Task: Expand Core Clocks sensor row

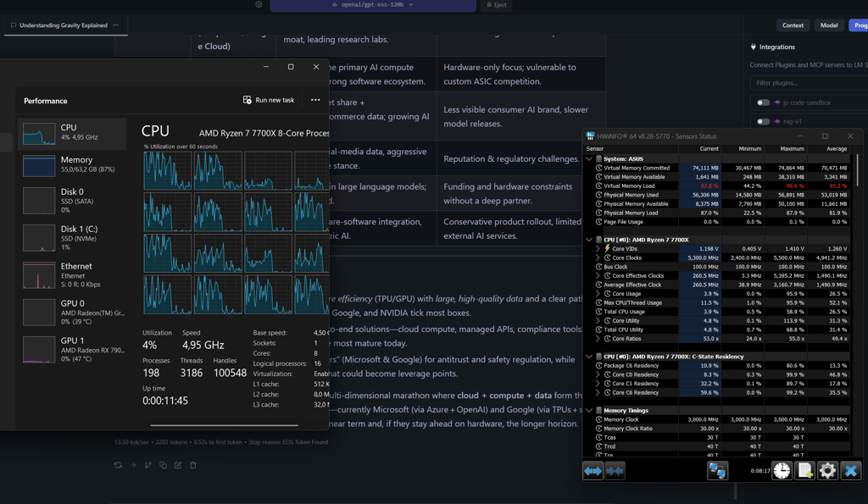Action: (598, 258)
